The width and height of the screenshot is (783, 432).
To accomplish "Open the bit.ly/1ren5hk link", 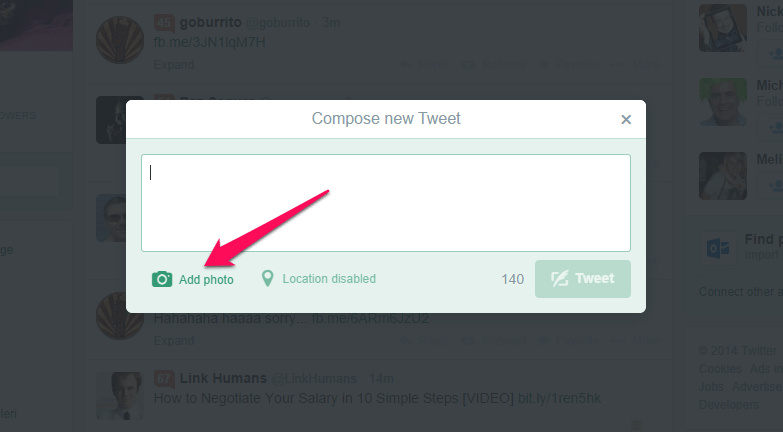I will point(559,399).
